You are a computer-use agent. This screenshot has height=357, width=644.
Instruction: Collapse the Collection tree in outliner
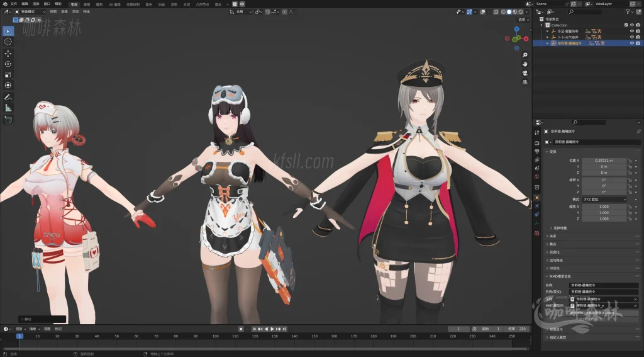pyautogui.click(x=542, y=25)
